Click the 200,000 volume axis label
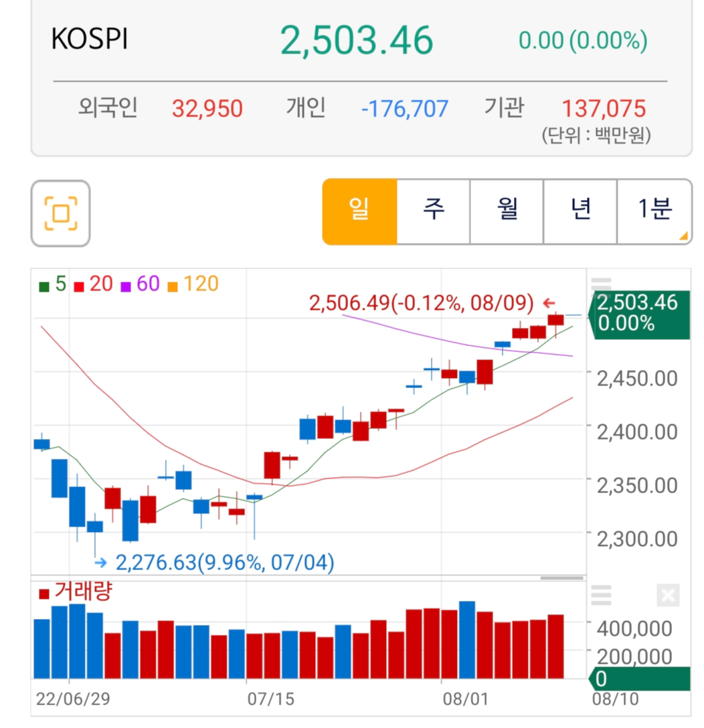Screen dimensions: 704x728 click(634, 656)
